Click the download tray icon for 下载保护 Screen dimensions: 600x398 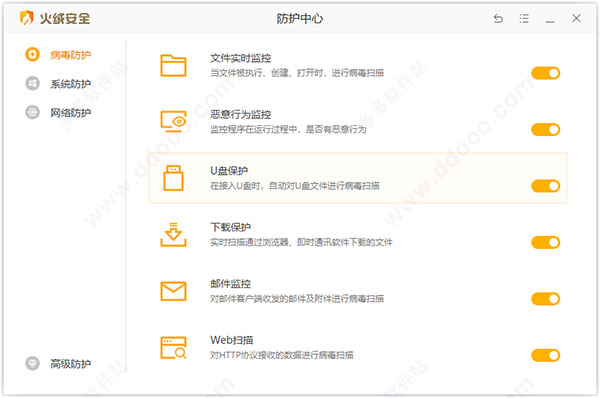point(173,234)
